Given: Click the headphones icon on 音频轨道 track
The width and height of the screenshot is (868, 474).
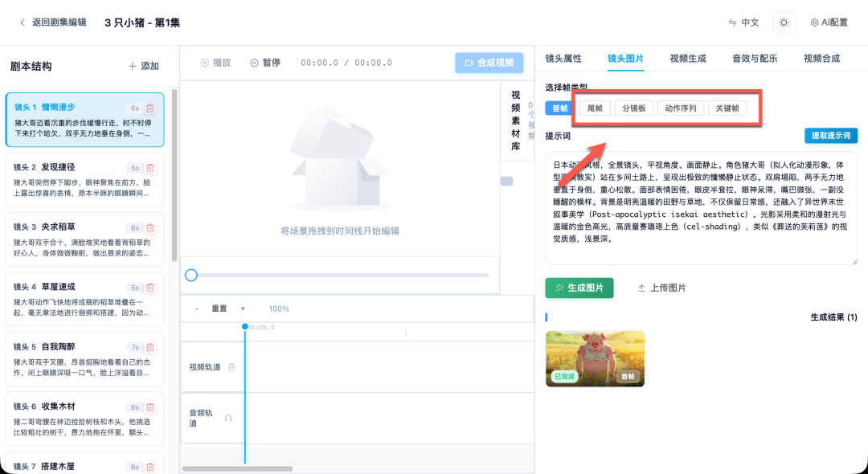Looking at the screenshot, I should [227, 419].
